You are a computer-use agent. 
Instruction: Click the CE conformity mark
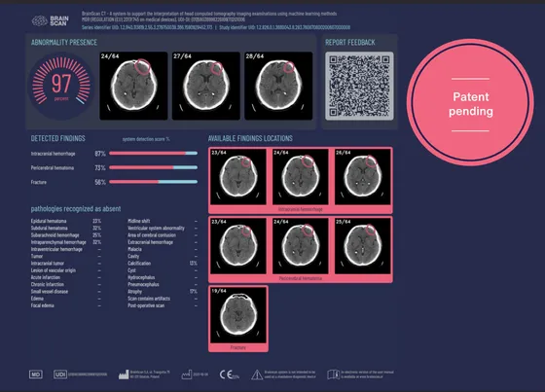229,374
